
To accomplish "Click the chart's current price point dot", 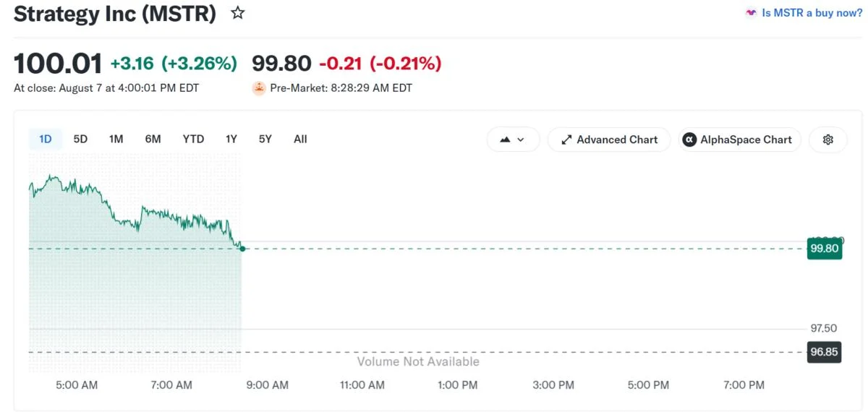I will (x=242, y=249).
